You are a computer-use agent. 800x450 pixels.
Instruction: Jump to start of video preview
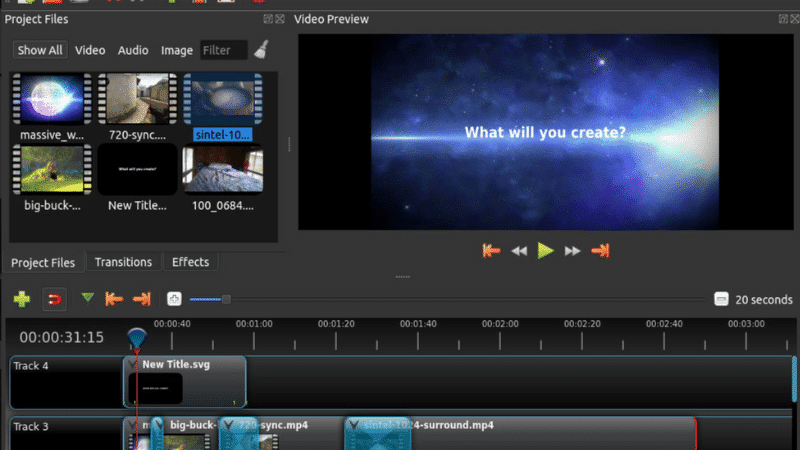[491, 251]
